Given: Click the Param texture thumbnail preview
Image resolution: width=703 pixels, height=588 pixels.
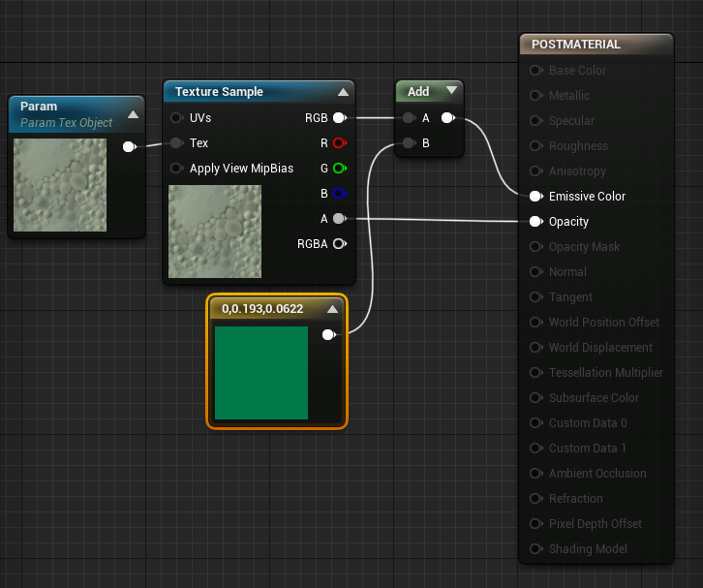Looking at the screenshot, I should 60,184.
